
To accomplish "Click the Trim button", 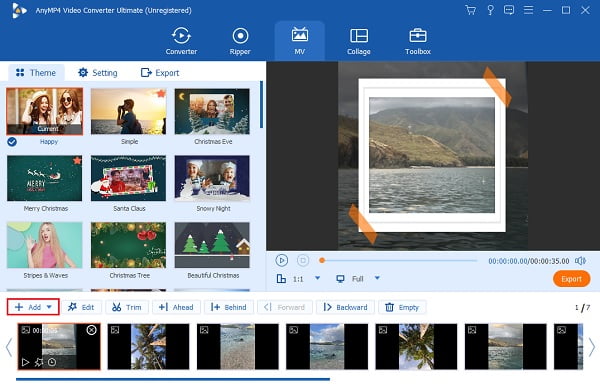I will coord(127,307).
